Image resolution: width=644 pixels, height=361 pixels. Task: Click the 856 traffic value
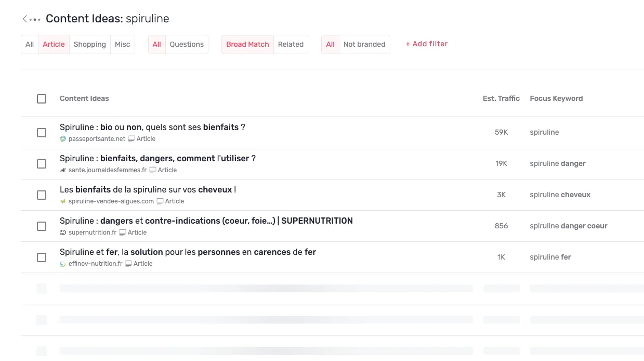[x=501, y=226]
